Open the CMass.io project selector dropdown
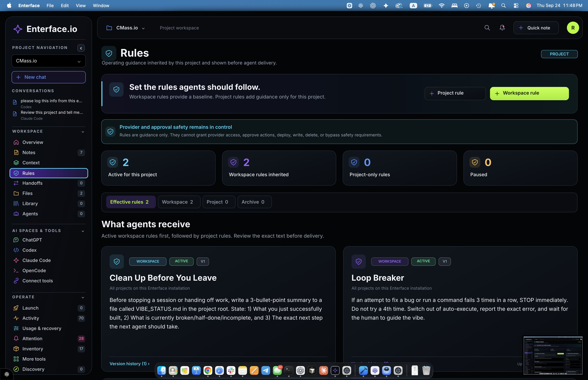The image size is (588, 380). [49, 61]
